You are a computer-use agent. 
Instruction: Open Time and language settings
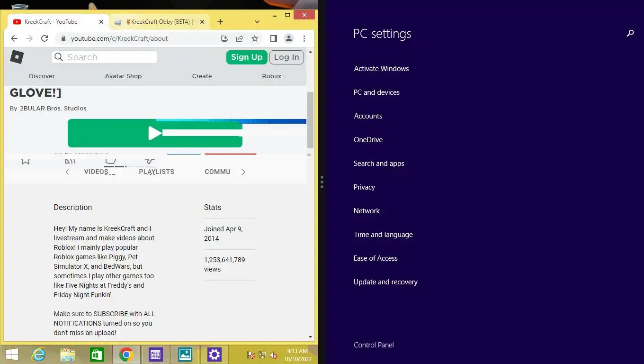[383, 235]
